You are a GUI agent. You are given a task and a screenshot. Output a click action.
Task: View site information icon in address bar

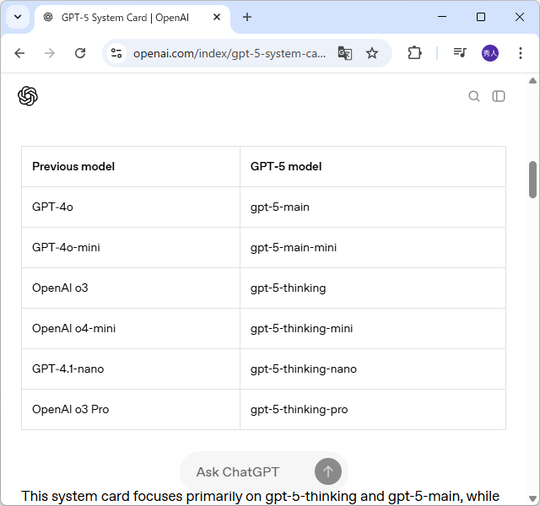(116, 53)
